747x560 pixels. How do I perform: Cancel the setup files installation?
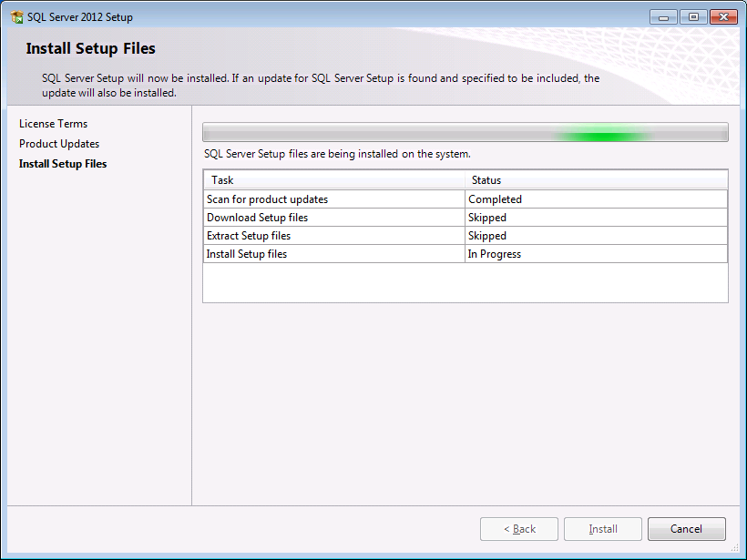click(686, 529)
